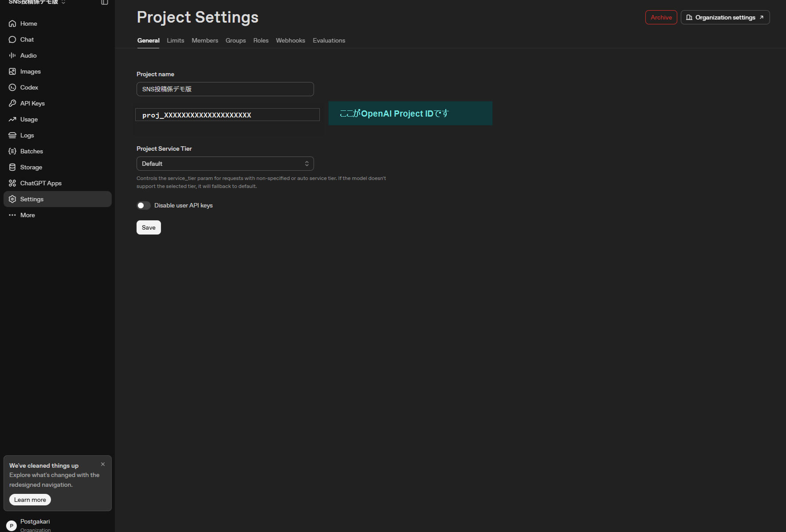Focus the Project name input field
Image resolution: width=786 pixels, height=532 pixels.
point(225,89)
